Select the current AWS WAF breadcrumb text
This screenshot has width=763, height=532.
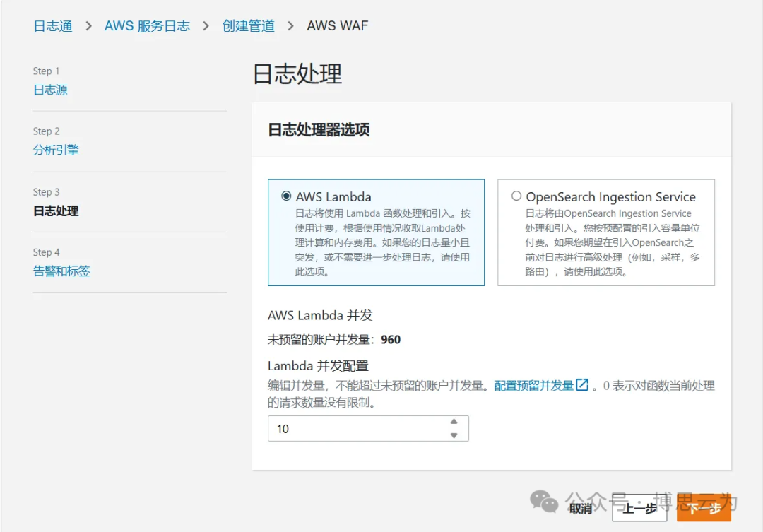(x=337, y=26)
